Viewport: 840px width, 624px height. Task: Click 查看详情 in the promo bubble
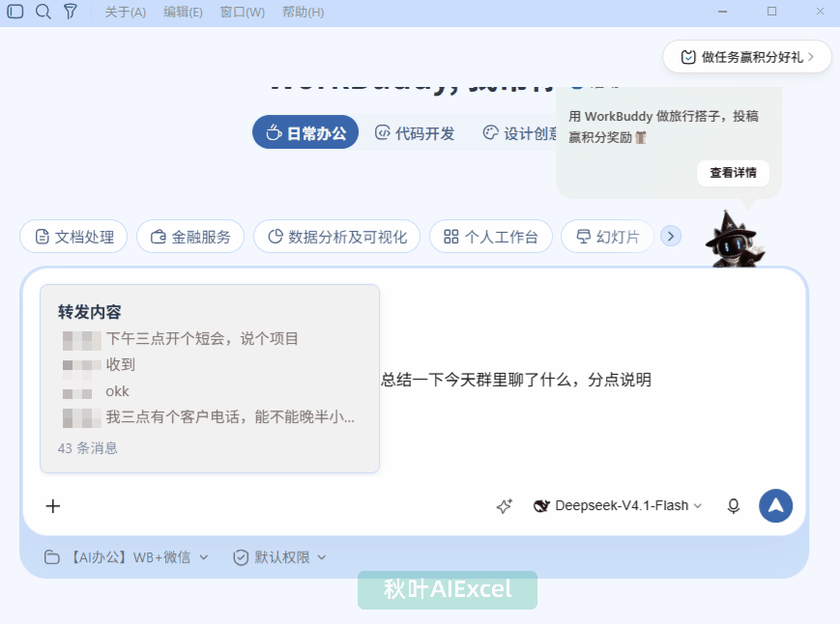point(733,173)
